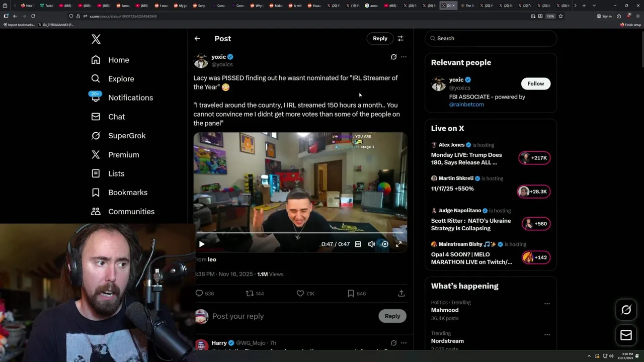Open more options for Nordstream trend

click(547, 334)
